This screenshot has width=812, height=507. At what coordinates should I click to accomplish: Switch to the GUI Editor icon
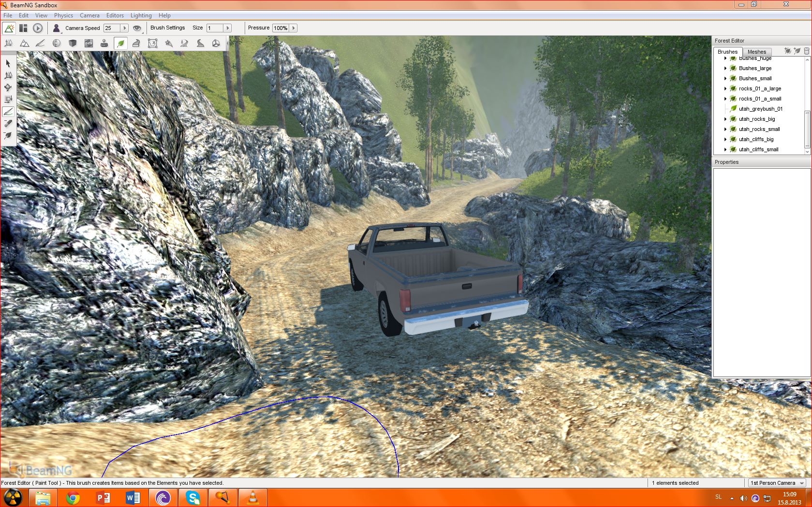tap(23, 28)
